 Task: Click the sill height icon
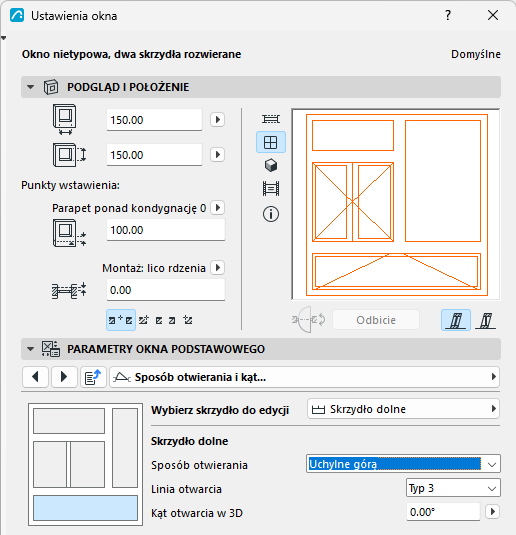coord(69,233)
